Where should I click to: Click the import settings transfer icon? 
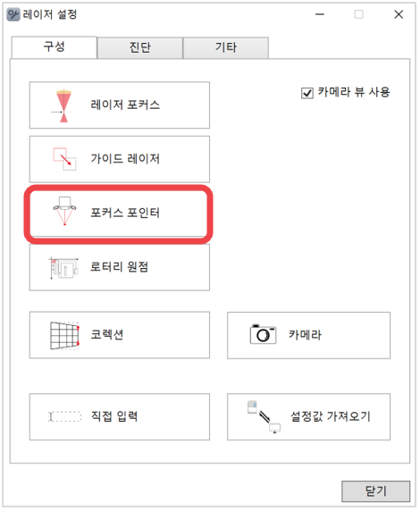pos(265,417)
